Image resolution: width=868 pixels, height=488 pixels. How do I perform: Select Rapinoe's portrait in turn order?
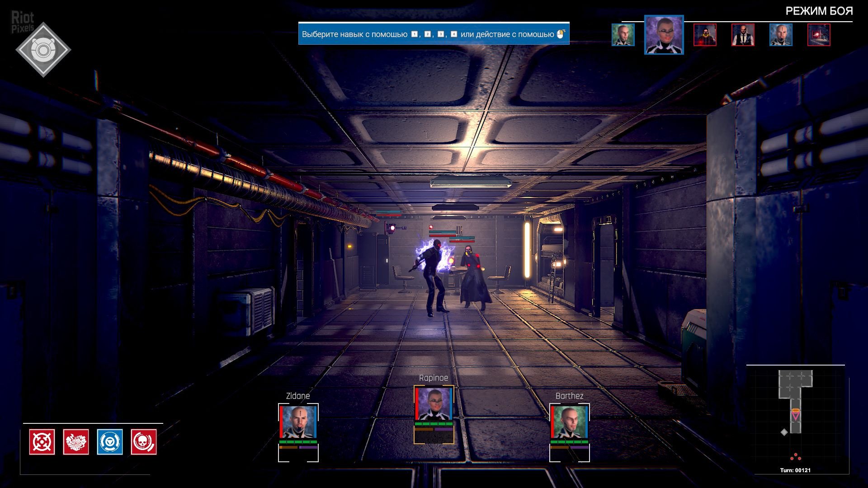pos(664,35)
